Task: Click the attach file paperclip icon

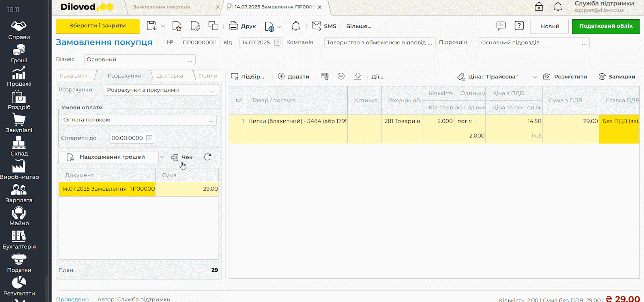Action: [x=195, y=26]
